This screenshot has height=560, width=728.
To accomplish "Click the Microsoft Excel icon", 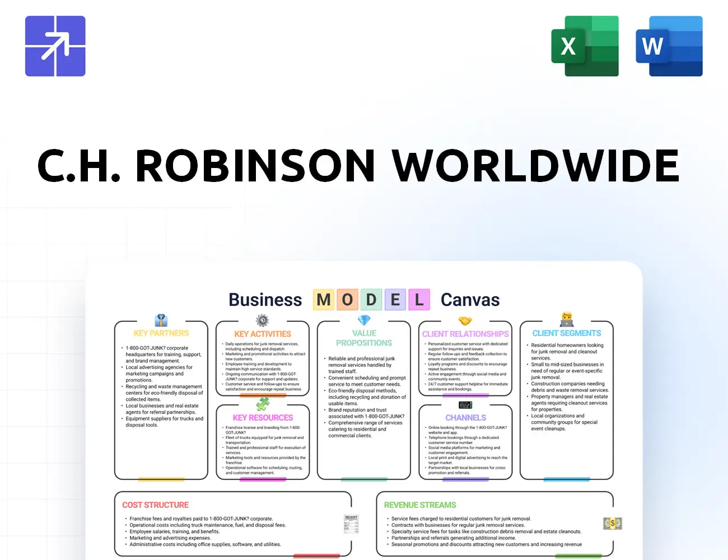I will [585, 46].
